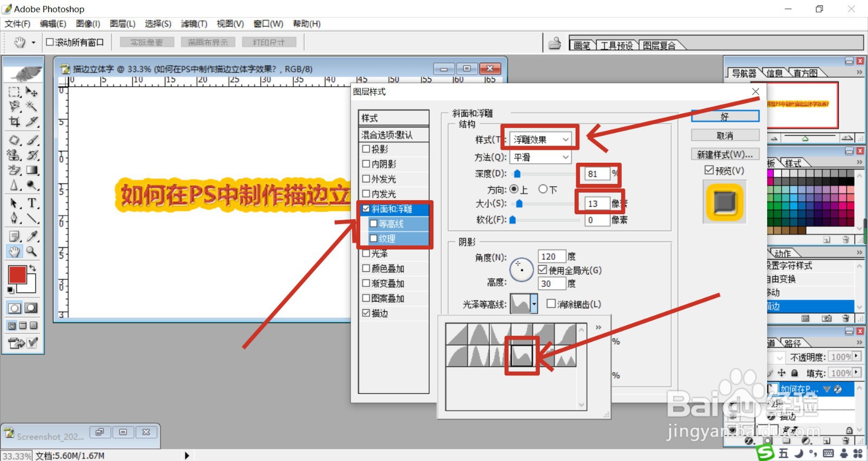The image size is (868, 461).
Task: Toggle the 预览(V) checkbox
Action: pos(709,170)
